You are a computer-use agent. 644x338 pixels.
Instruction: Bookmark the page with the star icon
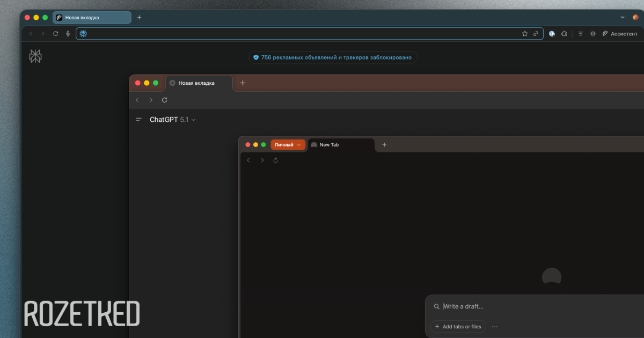click(525, 34)
